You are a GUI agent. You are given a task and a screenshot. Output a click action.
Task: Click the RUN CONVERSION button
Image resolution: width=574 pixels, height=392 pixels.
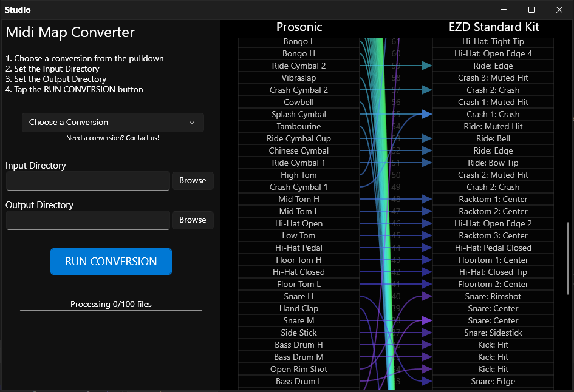pyautogui.click(x=111, y=262)
